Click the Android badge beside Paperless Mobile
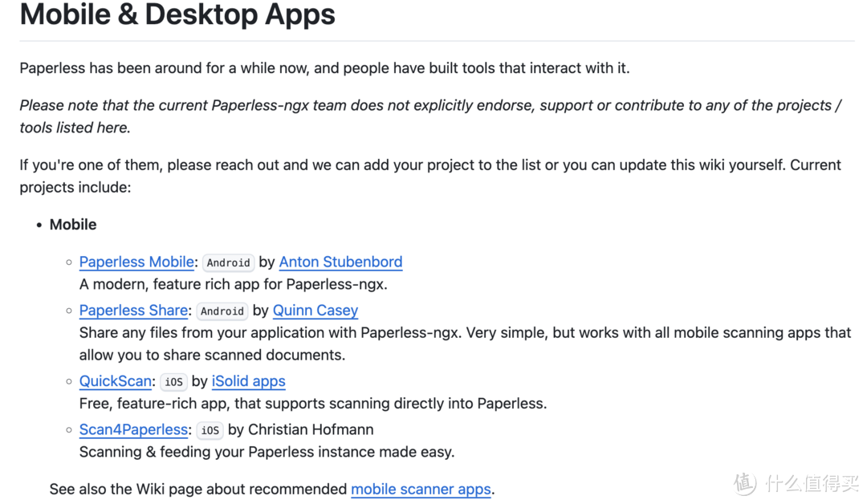The image size is (867, 504). tap(229, 263)
